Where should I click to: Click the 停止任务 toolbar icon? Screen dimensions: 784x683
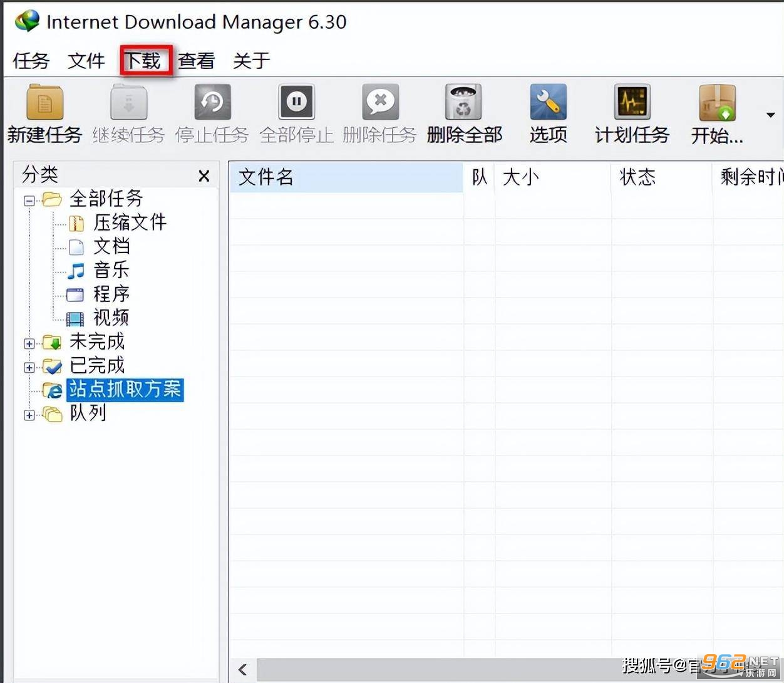(x=212, y=102)
